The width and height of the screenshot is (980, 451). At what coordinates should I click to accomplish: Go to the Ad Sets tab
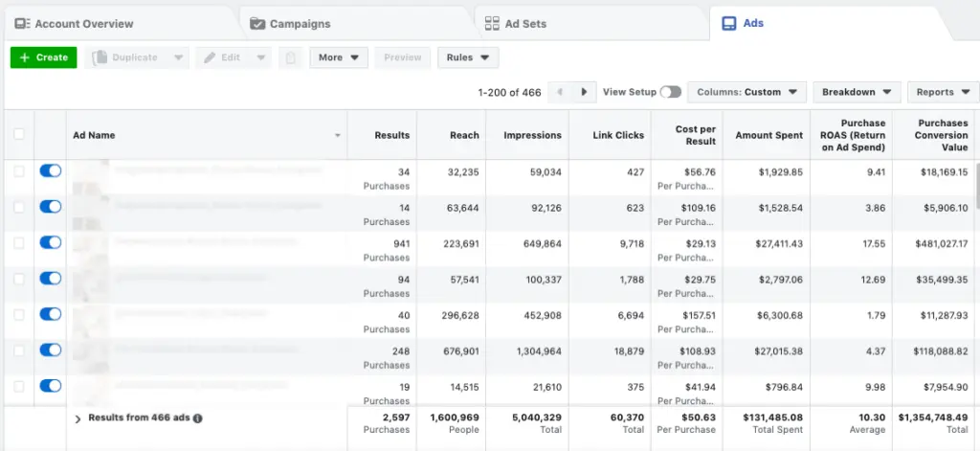[x=517, y=23]
